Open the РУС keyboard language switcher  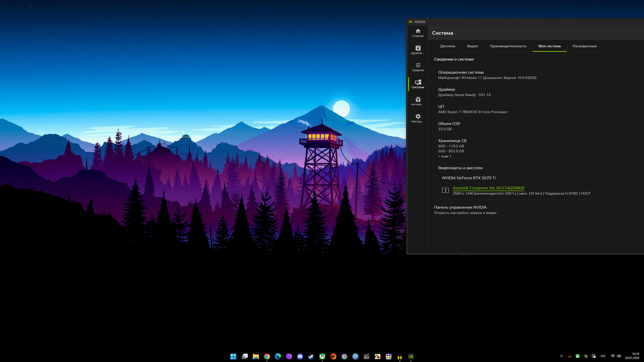click(x=603, y=356)
